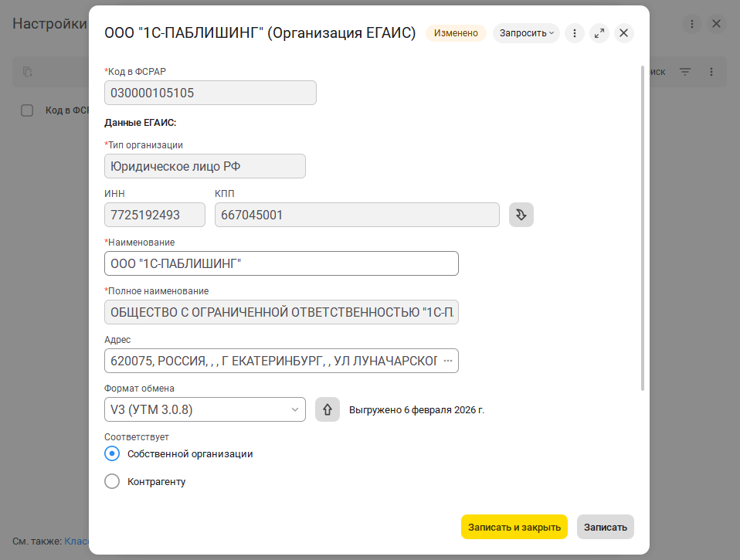Click the Изменено status badge
Viewport: 740px width, 560px height.
pos(456,33)
